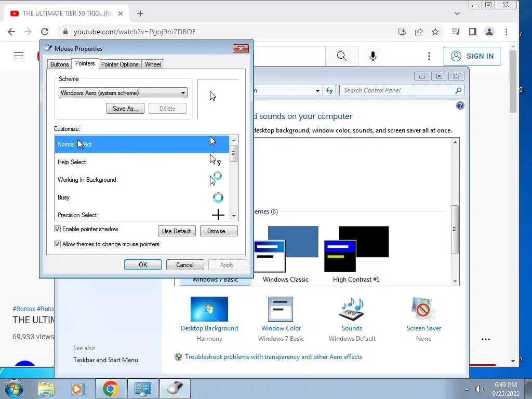Confirm Mouse Properties with OK
The image size is (532, 399).
click(x=143, y=264)
